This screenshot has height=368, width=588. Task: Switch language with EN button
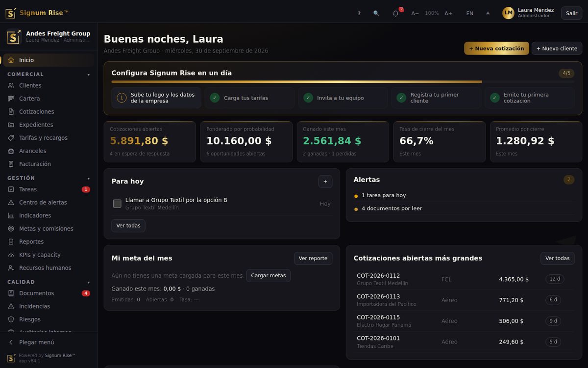pyautogui.click(x=470, y=13)
